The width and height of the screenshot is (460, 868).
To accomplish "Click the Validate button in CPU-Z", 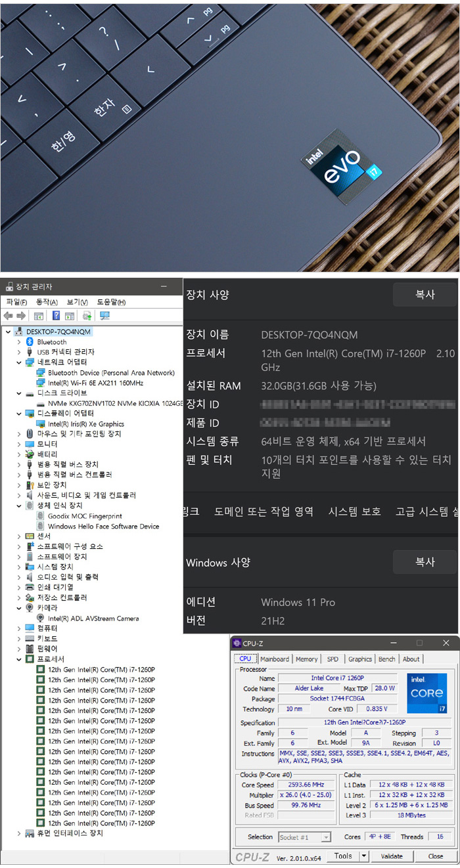I will [392, 856].
